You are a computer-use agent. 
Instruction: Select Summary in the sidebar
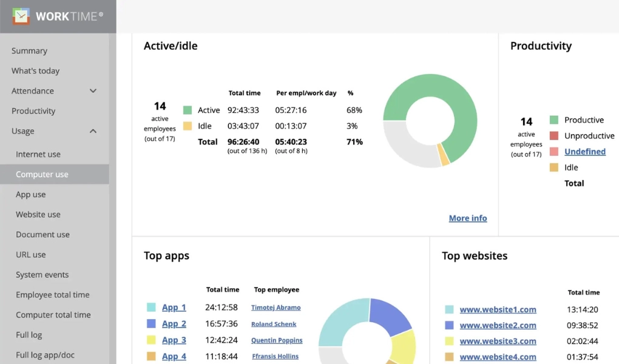29,50
